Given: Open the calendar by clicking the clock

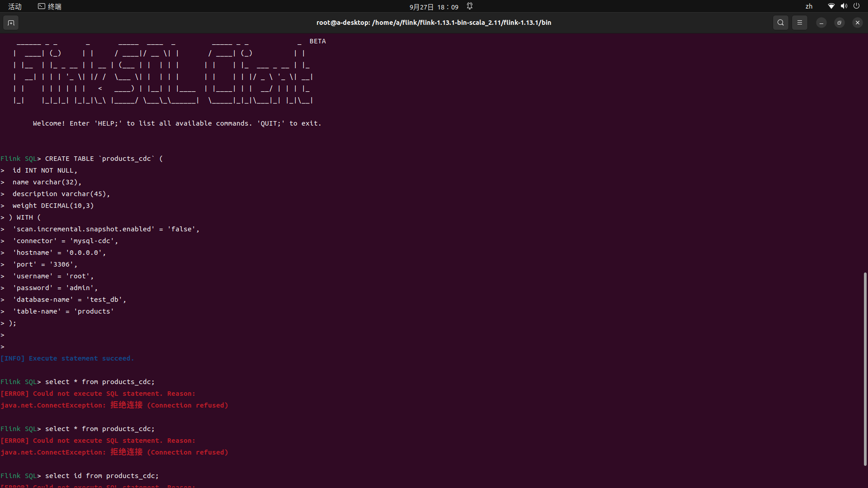Looking at the screenshot, I should point(433,7).
